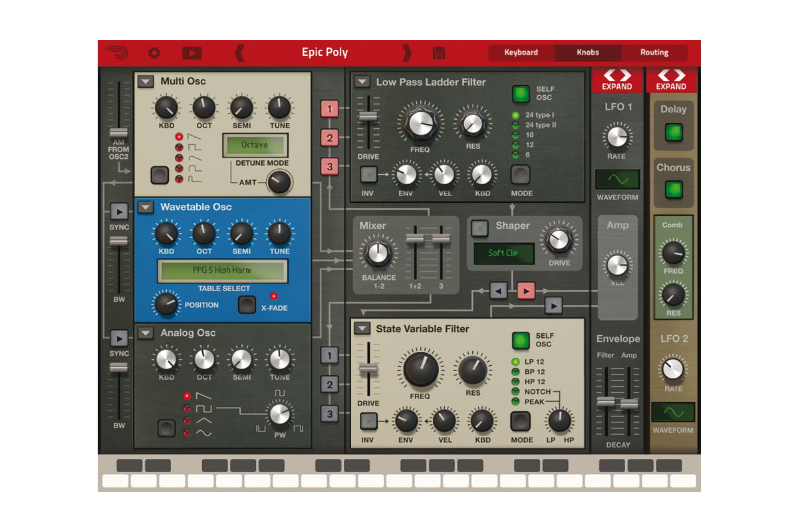Click Multi Osc detune AMT knob
798x532 pixels.
click(278, 181)
